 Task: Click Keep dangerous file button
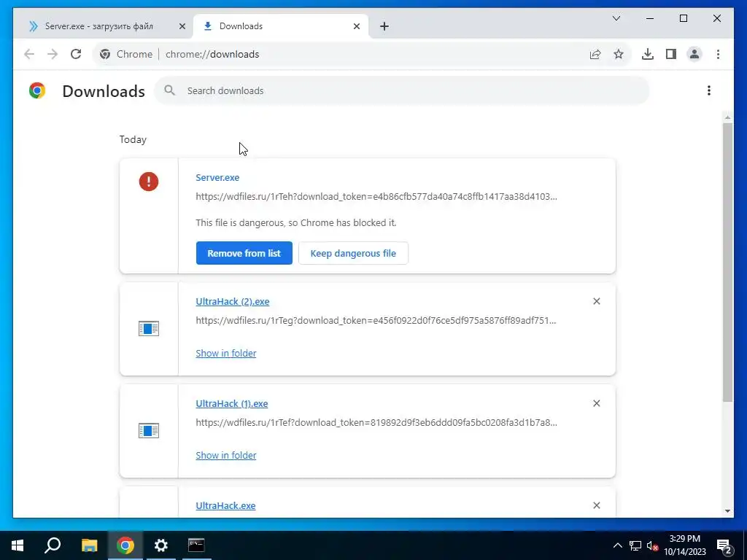(353, 253)
